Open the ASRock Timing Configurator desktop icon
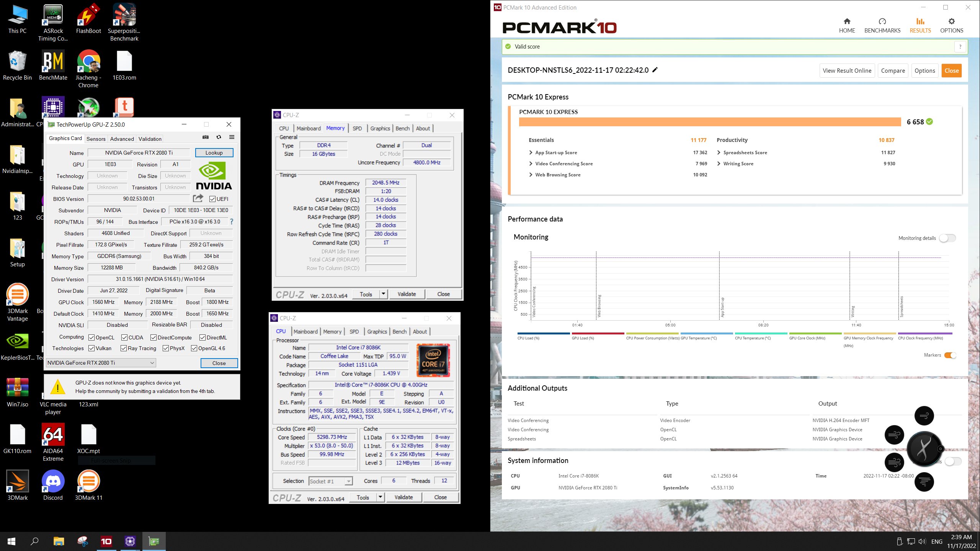Image resolution: width=980 pixels, height=551 pixels. [x=53, y=22]
